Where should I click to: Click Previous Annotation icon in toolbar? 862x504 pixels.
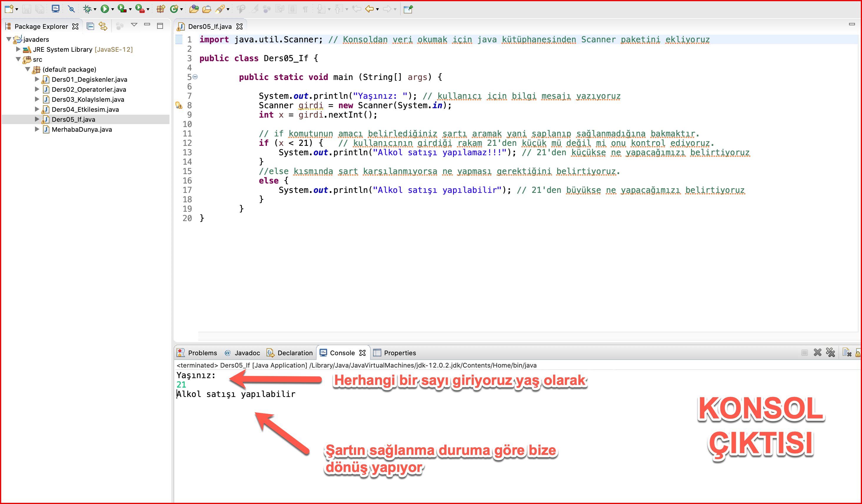(x=338, y=9)
